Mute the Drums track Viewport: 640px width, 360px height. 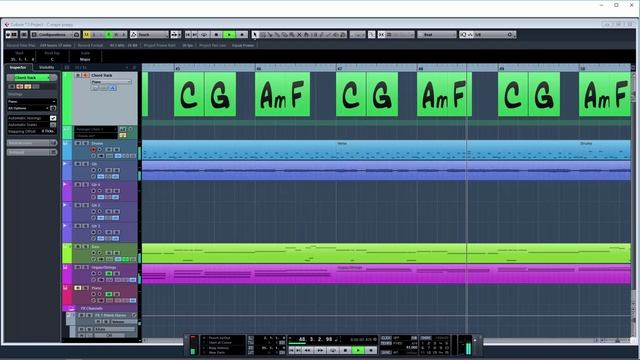tap(78, 143)
